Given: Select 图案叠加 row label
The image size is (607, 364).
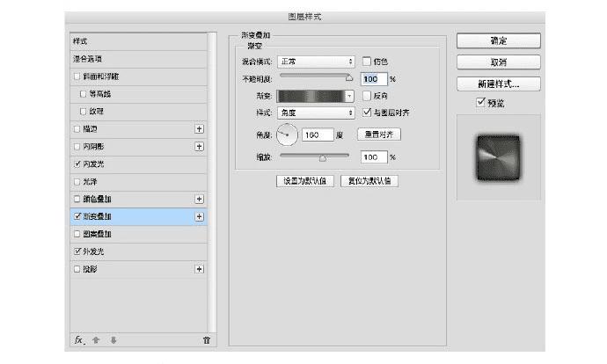Looking at the screenshot, I should (97, 234).
